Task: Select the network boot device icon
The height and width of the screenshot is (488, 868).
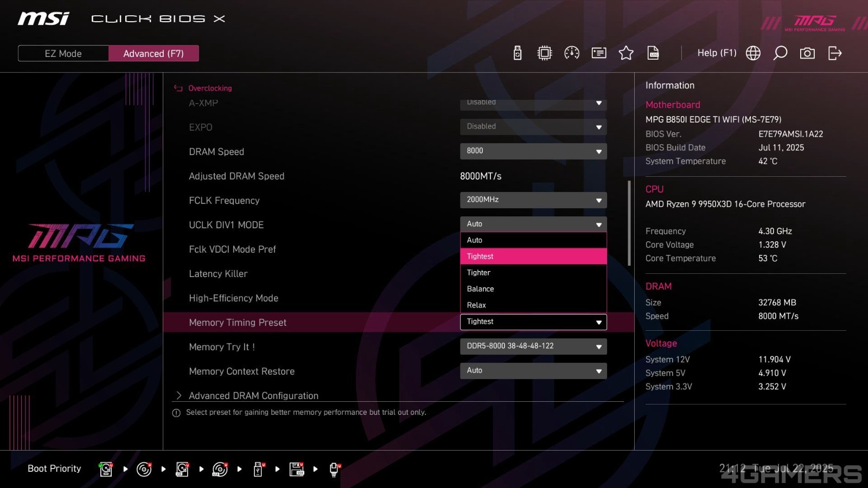Action: coord(335,469)
